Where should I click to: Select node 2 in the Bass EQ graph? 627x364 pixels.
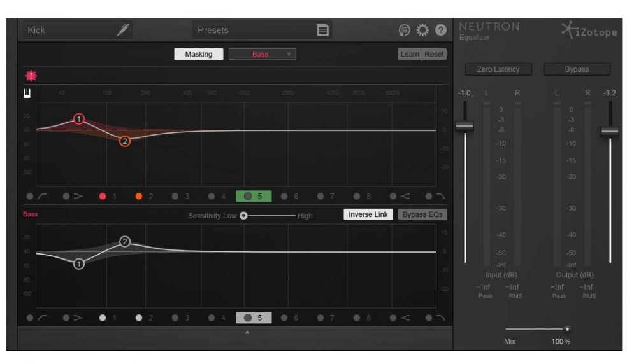[125, 241]
